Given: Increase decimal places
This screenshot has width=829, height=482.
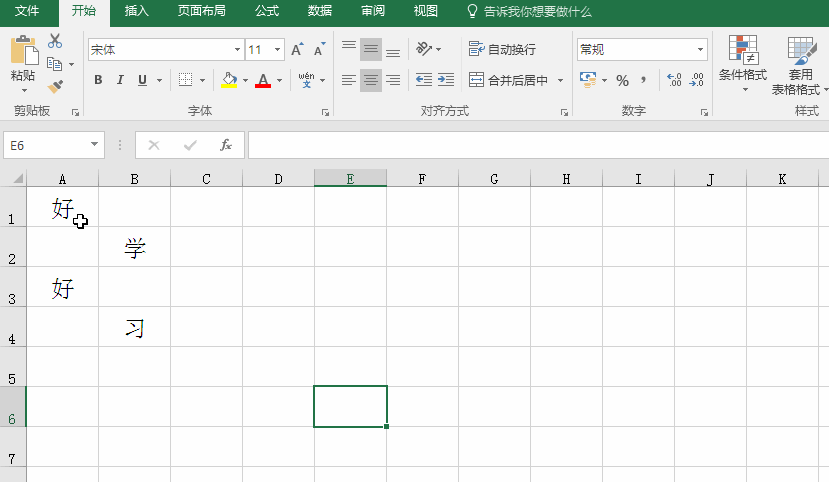Looking at the screenshot, I should tap(674, 80).
